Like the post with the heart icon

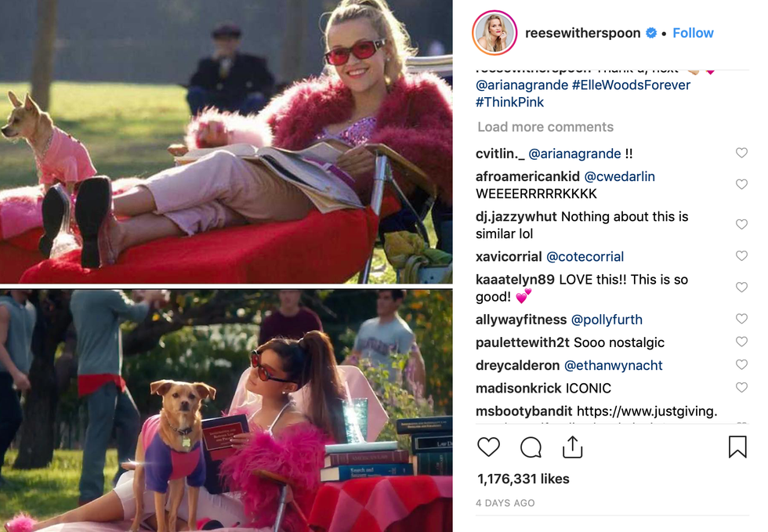click(x=488, y=447)
